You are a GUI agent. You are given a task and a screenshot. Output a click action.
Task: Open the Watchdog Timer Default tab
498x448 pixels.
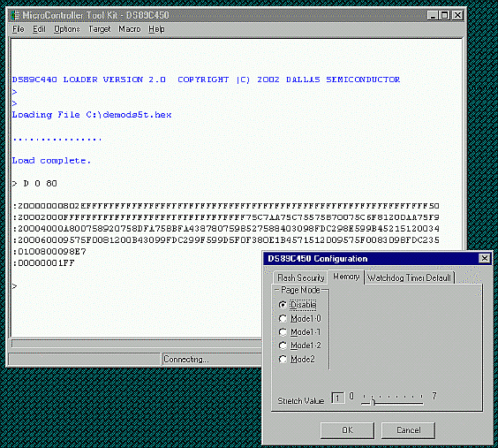(409, 277)
